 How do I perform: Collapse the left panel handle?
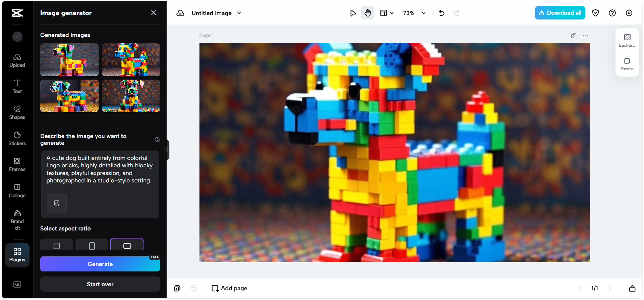(168, 150)
